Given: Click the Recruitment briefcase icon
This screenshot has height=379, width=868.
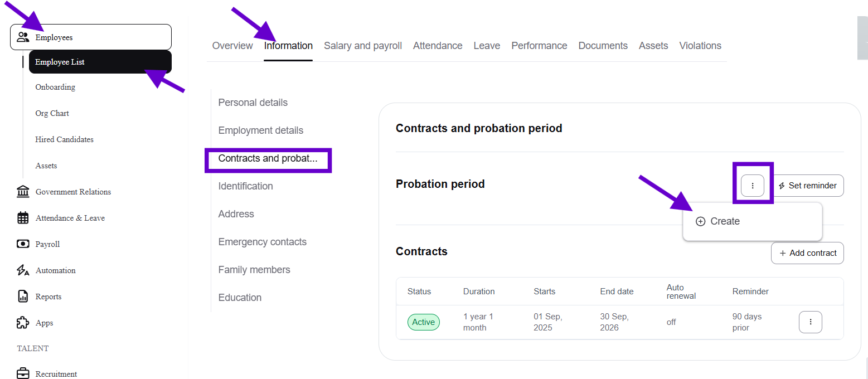Looking at the screenshot, I should pyautogui.click(x=23, y=373).
